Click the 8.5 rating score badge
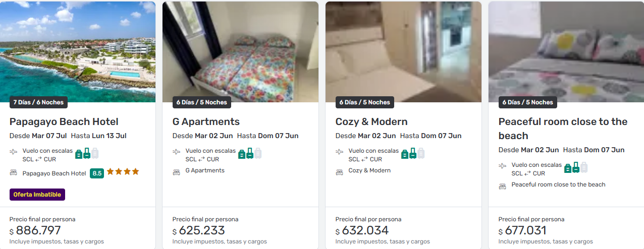Screen dimensions: 644x249 pyautogui.click(x=97, y=173)
